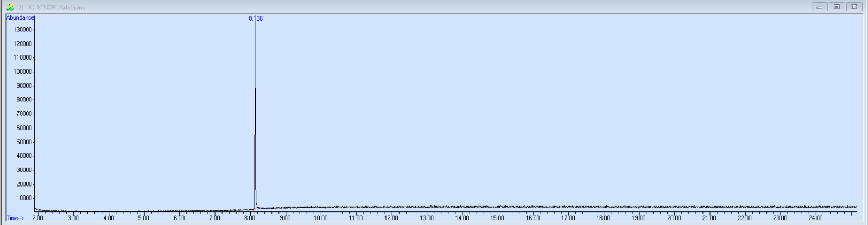
Task: Click the 2.00 time axis tick
Action: point(37,218)
